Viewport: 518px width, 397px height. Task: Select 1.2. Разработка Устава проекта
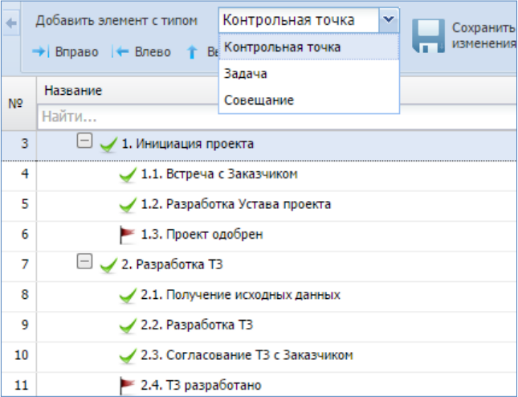(x=236, y=204)
